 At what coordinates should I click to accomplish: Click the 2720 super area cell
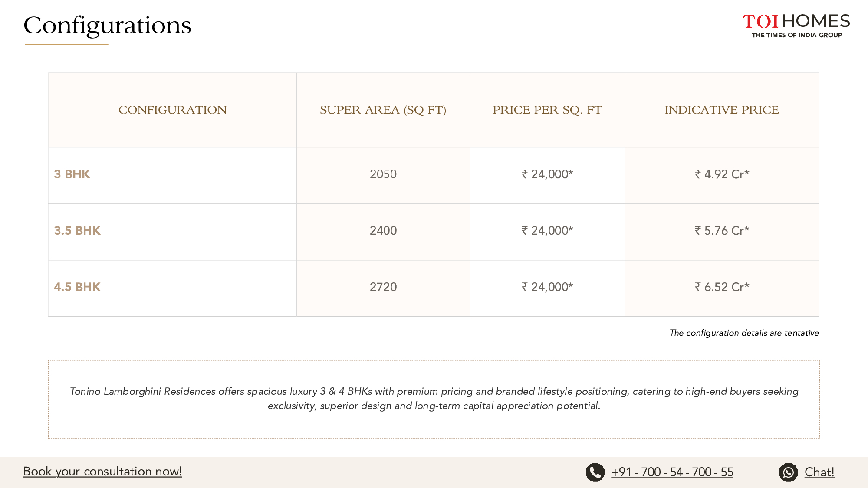tap(383, 287)
